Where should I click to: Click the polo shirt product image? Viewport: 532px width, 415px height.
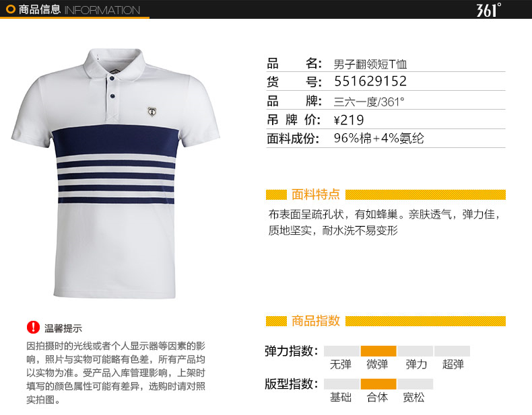point(115,174)
